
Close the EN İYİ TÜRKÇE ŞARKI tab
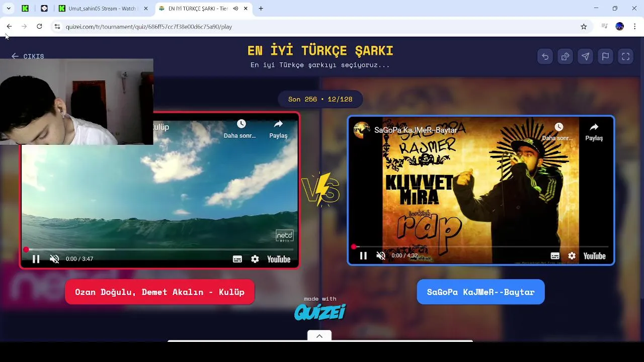tap(246, 9)
